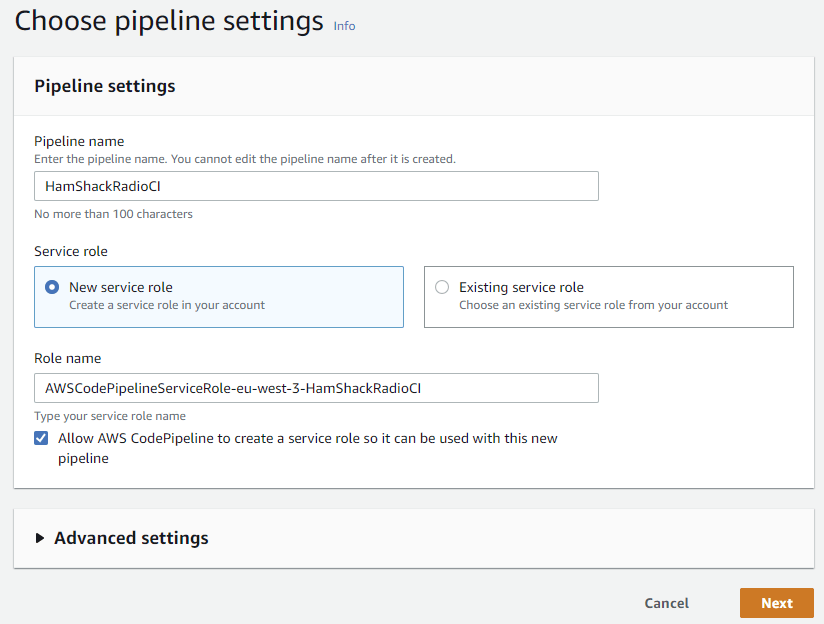824x624 pixels.
Task: Uncheck the Allow AWS CodePipeline checkbox
Action: pos(41,438)
